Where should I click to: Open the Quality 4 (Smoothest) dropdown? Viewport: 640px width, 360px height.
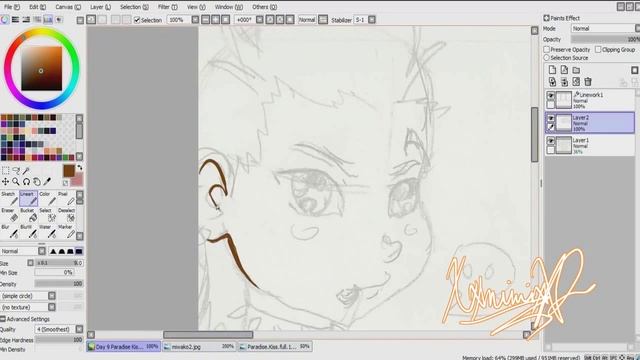point(59,329)
